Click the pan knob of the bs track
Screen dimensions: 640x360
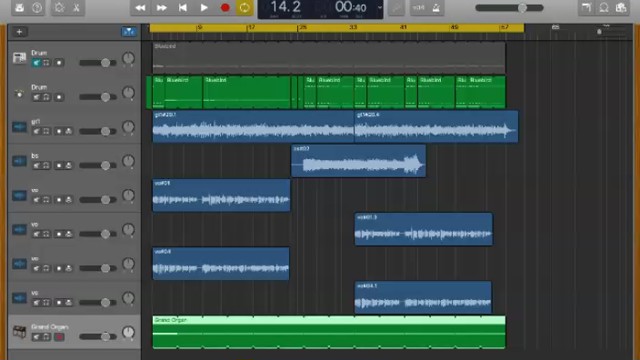click(x=128, y=161)
